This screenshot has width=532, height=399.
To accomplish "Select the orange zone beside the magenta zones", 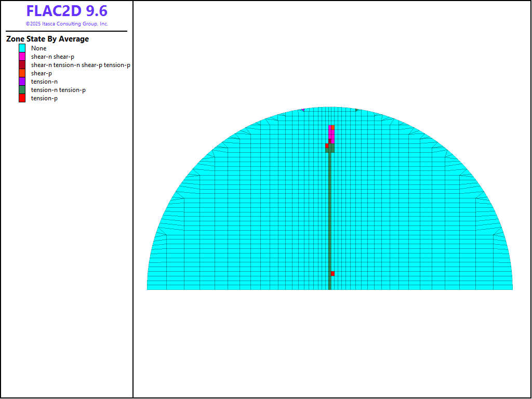I will pos(332,128).
